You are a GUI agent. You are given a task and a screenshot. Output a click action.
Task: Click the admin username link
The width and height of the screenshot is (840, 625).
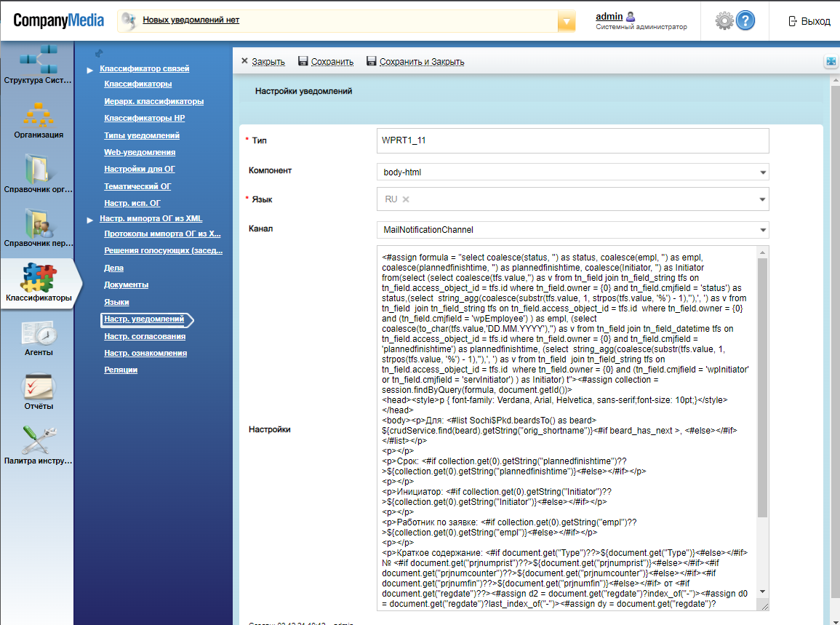609,17
